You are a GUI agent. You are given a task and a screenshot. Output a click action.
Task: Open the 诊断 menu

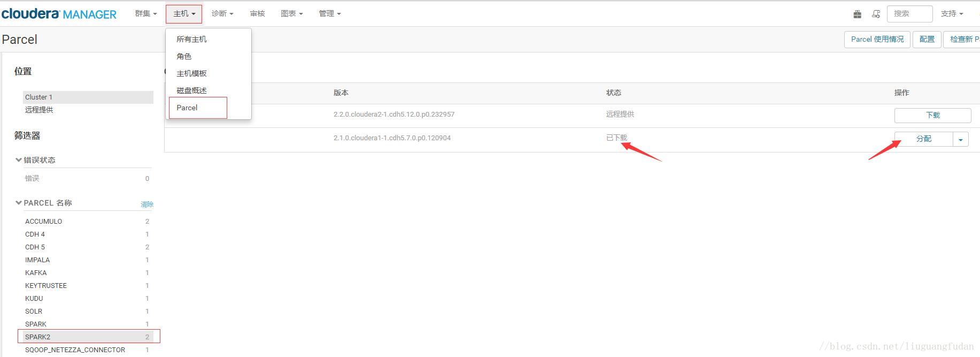pyautogui.click(x=222, y=14)
